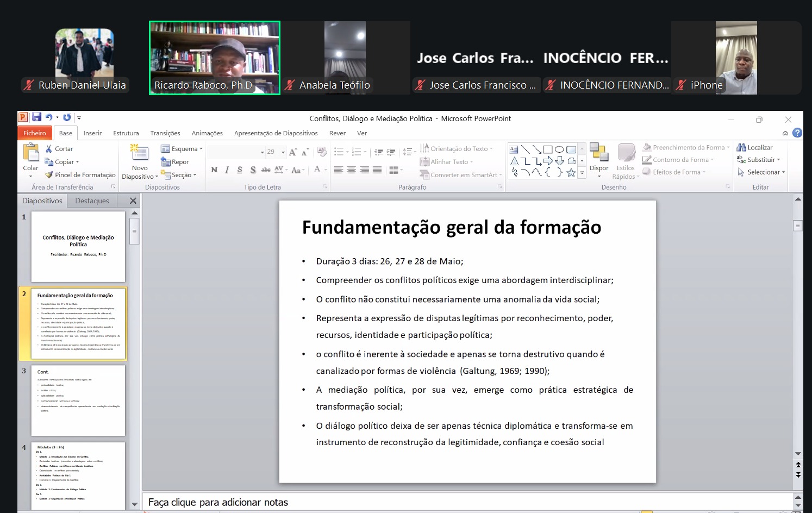Open the font size dropdown showing 29
Screen dimensions: 812x513
pyautogui.click(x=276, y=152)
